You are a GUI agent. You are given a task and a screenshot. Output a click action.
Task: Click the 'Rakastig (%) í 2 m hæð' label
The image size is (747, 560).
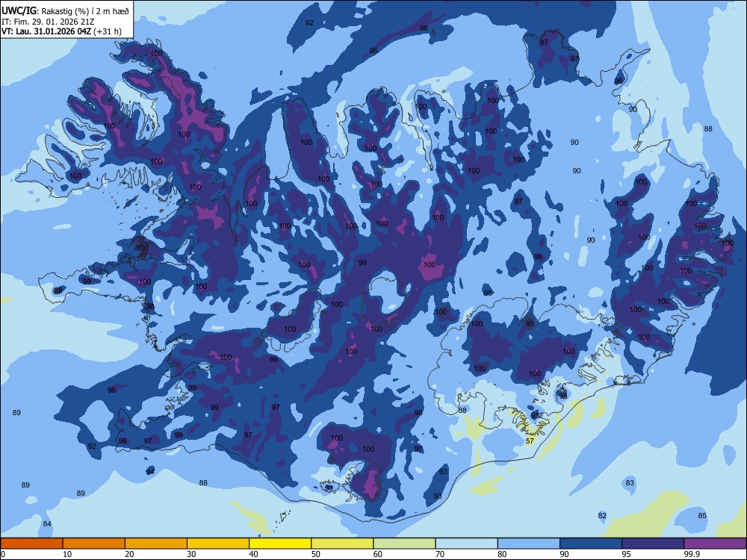tap(85, 11)
